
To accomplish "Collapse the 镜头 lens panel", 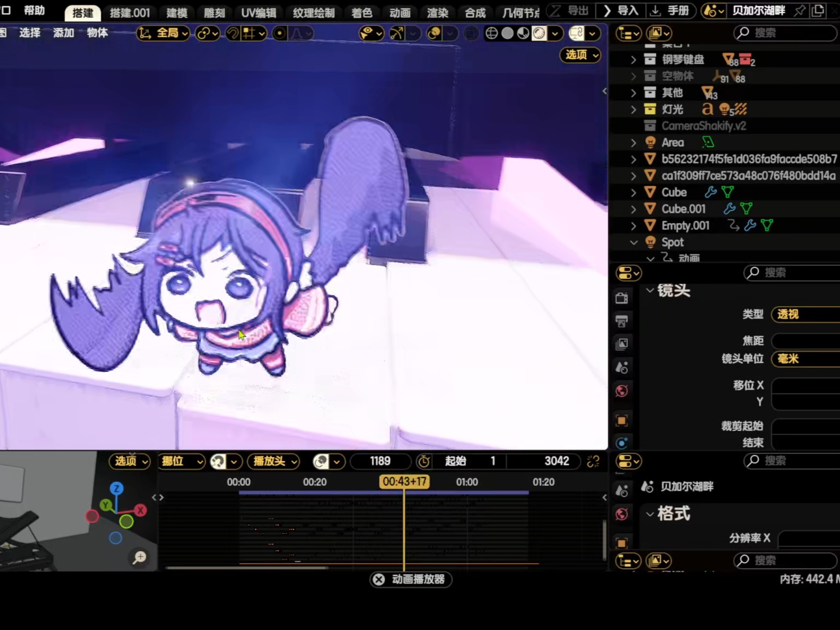I will pos(650,290).
